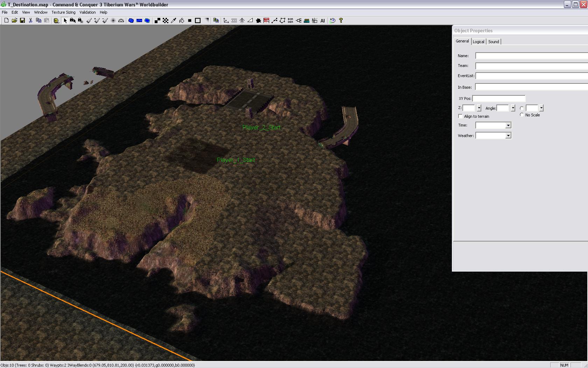Image resolution: width=588 pixels, height=368 pixels.
Task: Click the Team input field
Action: [x=532, y=66]
